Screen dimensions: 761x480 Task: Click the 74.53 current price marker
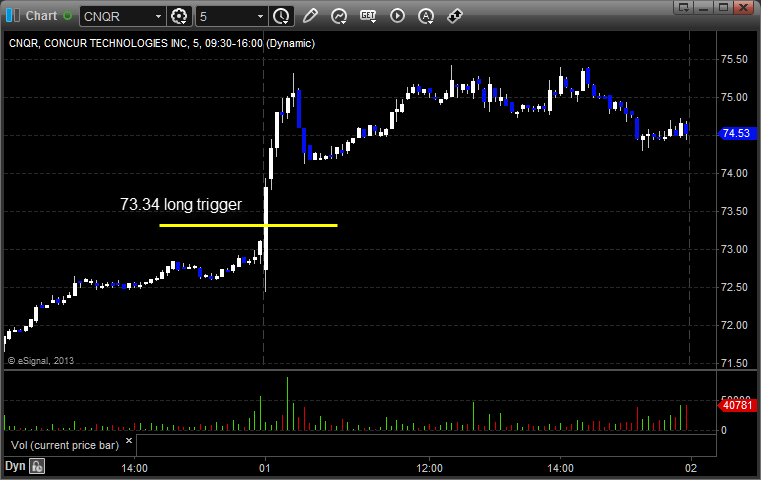pyautogui.click(x=737, y=133)
